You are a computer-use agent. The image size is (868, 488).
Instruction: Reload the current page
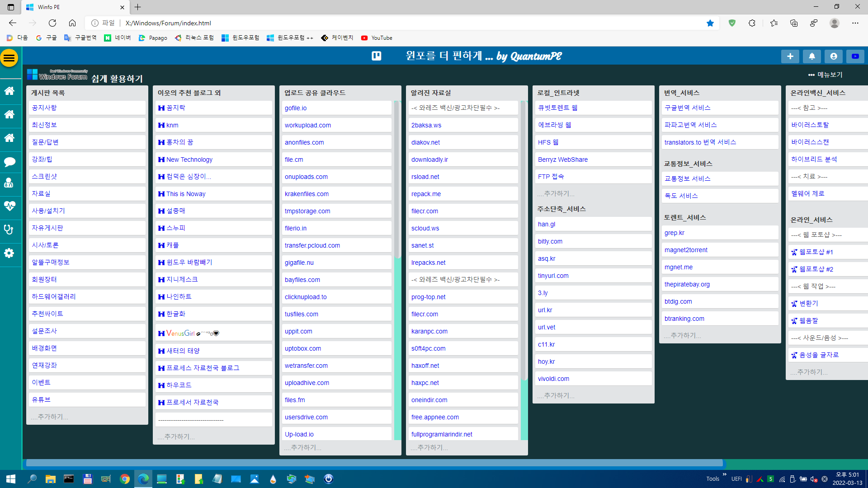click(52, 23)
